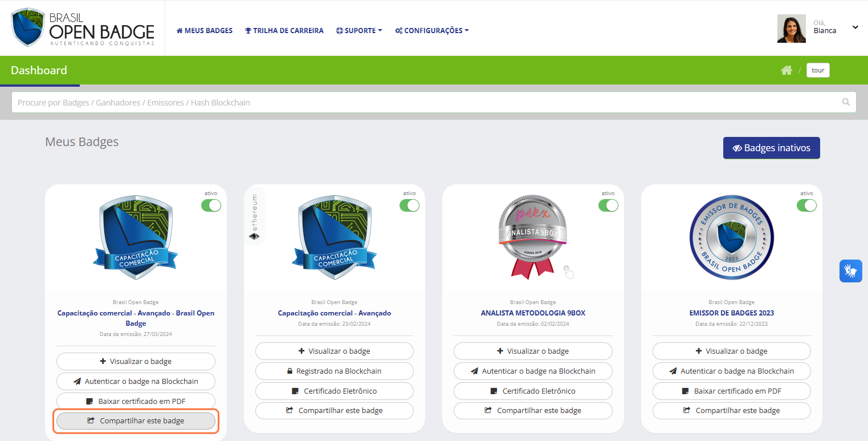Click the ethereum tag on second card
This screenshot has width=868, height=441.
[x=255, y=217]
